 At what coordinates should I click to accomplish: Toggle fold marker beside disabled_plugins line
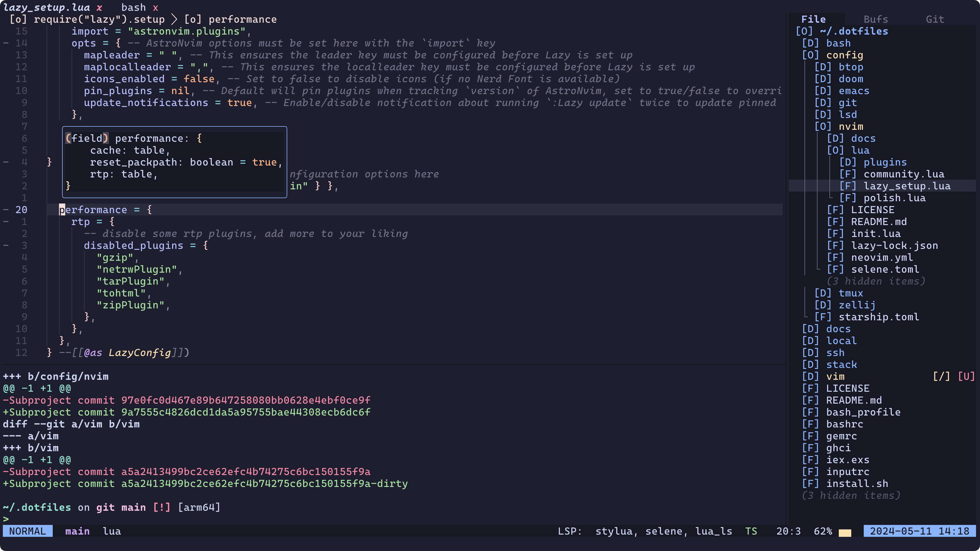point(6,246)
